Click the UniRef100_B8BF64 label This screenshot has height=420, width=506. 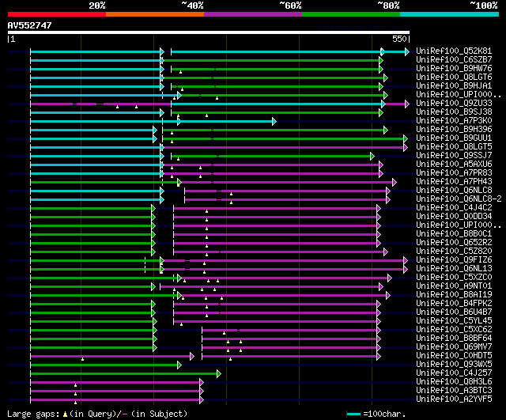454,339
